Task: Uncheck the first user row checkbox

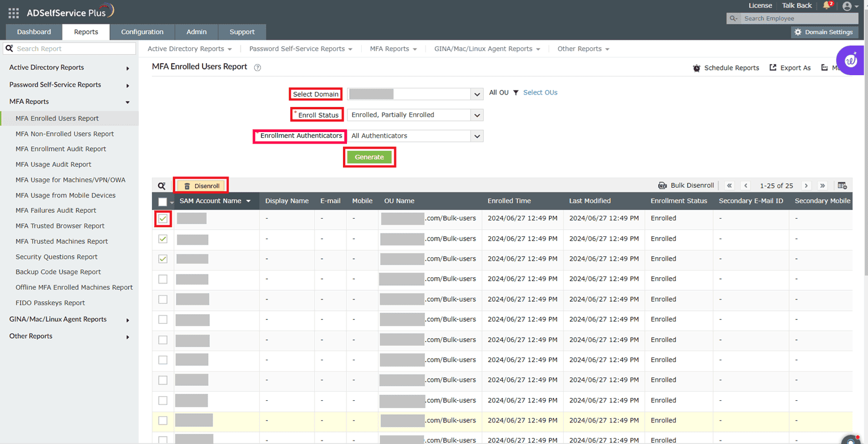Action: [x=163, y=219]
